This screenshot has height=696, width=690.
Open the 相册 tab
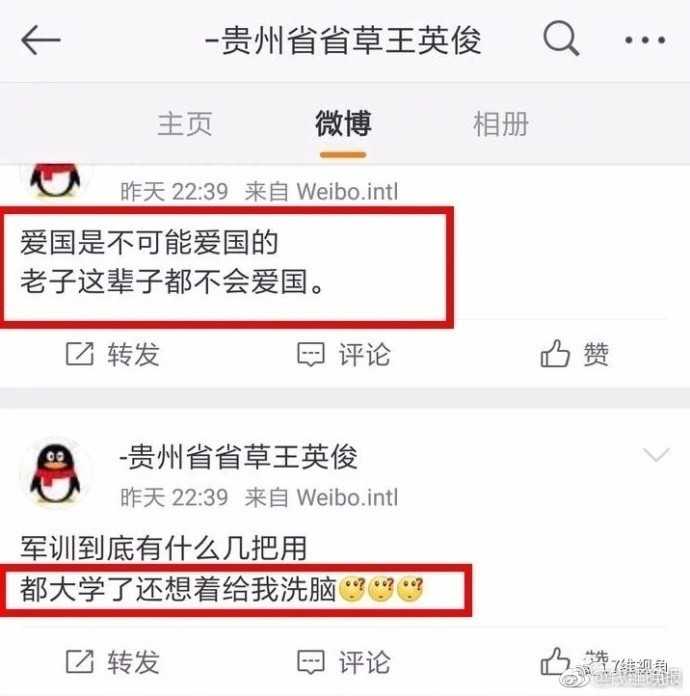click(501, 124)
